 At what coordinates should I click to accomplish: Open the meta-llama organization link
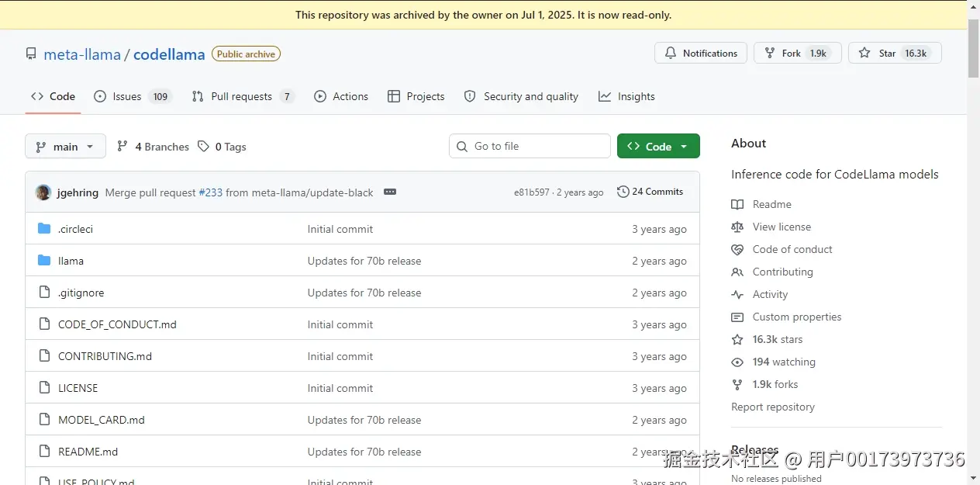[82, 54]
